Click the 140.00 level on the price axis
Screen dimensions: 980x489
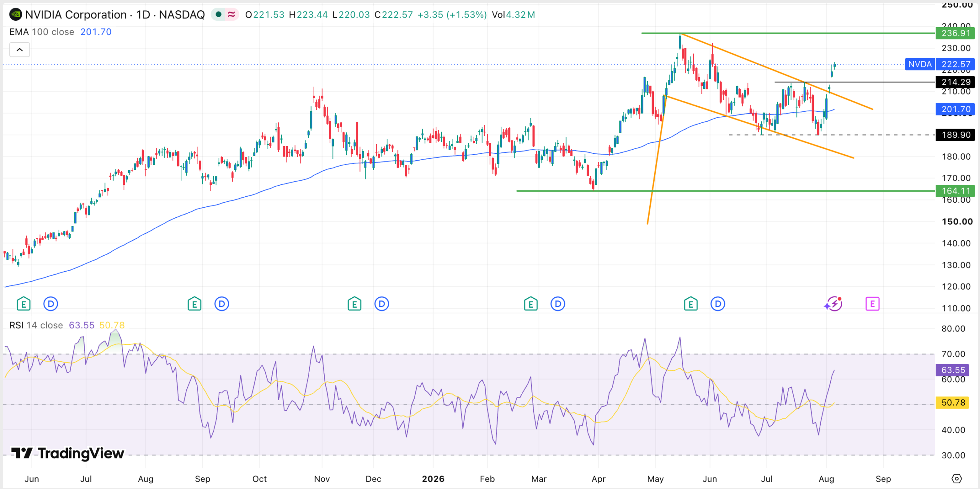pos(956,243)
